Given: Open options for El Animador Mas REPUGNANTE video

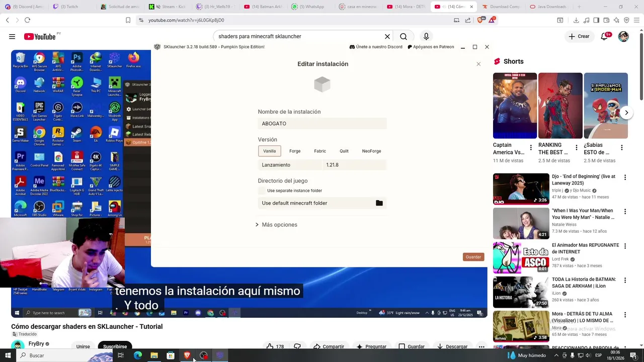Looking at the screenshot, I should (625, 246).
